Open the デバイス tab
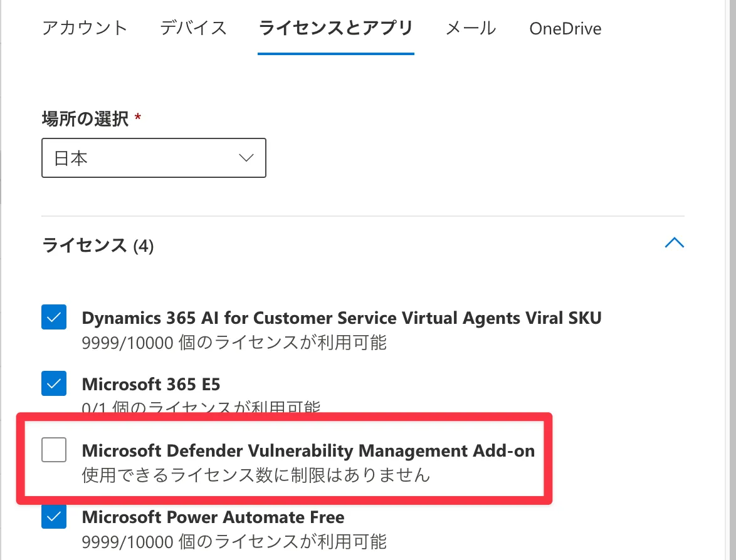The image size is (736, 560). (193, 28)
